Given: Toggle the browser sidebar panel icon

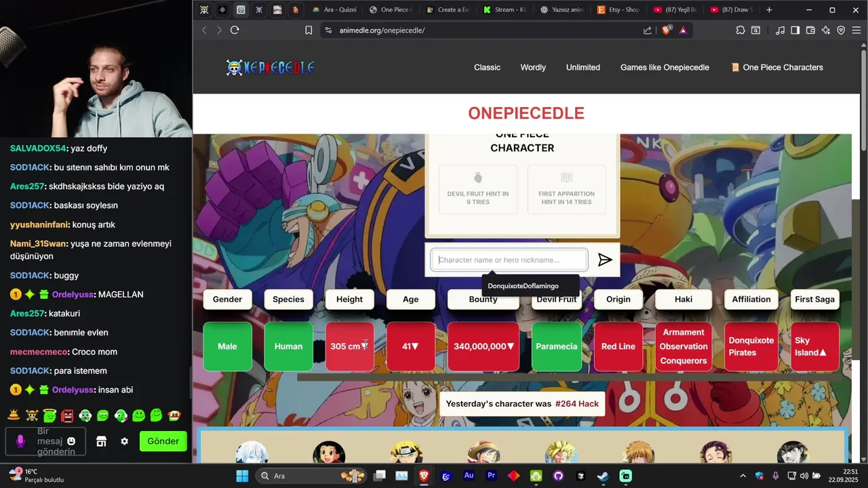Looking at the screenshot, I should (x=795, y=30).
